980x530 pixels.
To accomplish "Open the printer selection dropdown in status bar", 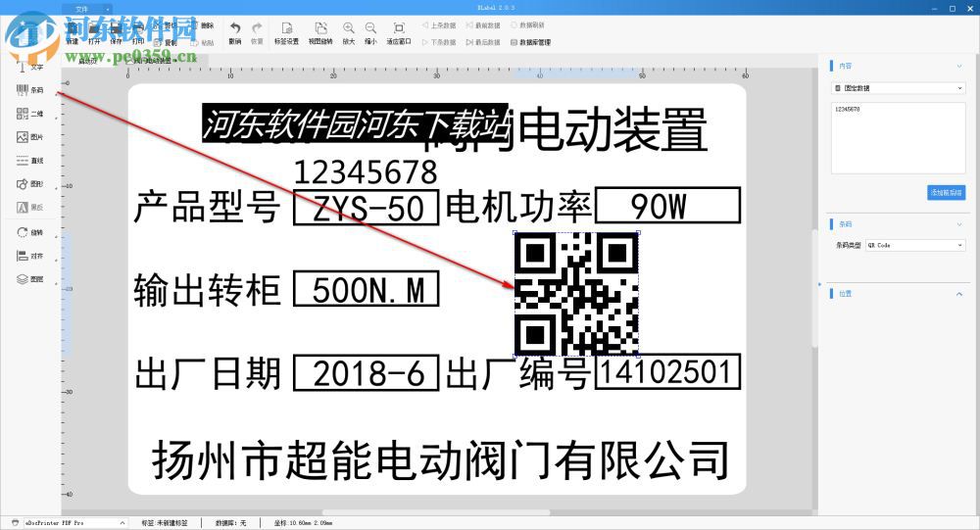I will [x=75, y=522].
